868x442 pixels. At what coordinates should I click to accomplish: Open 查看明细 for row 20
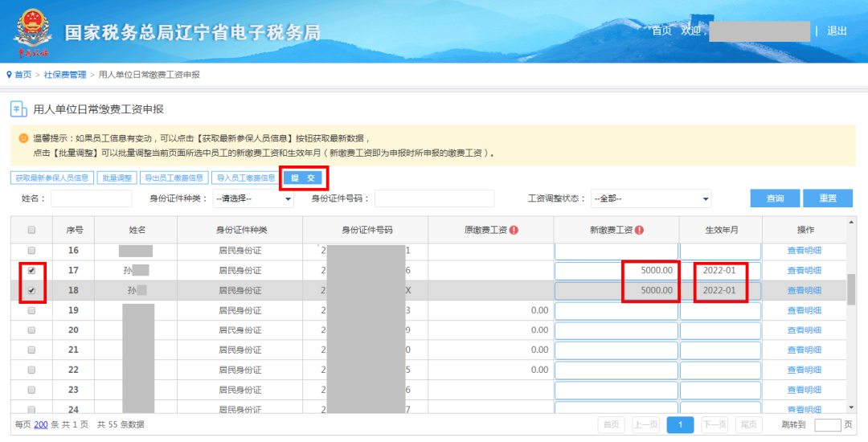point(805,330)
